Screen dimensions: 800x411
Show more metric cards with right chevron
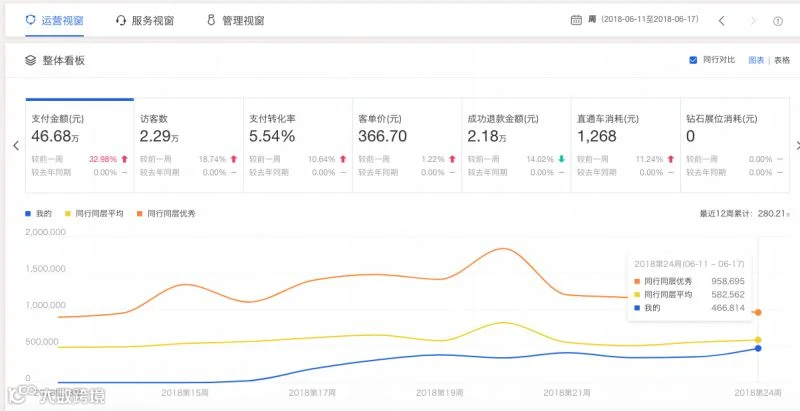pyautogui.click(x=797, y=146)
